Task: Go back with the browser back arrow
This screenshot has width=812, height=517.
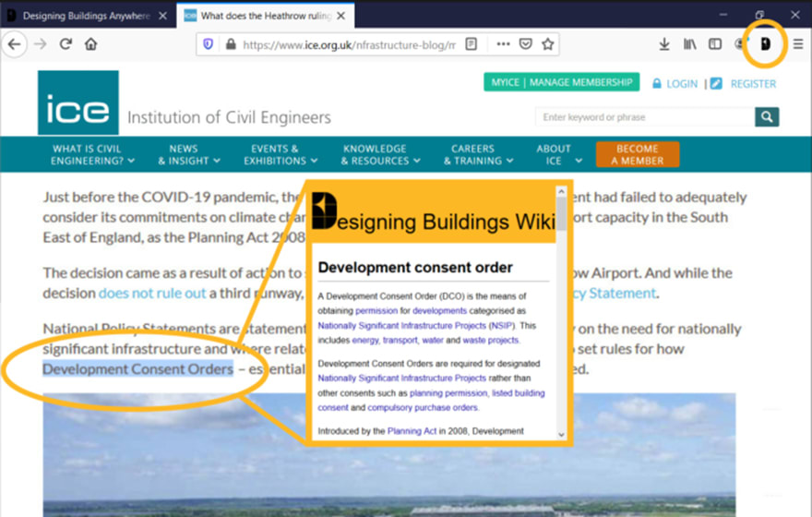Action: tap(14, 44)
